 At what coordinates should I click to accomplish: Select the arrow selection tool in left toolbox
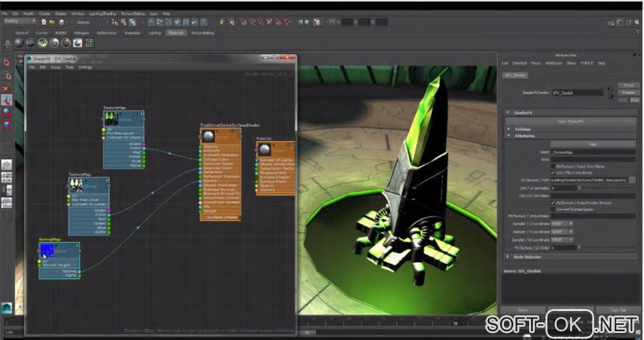pos(6,62)
